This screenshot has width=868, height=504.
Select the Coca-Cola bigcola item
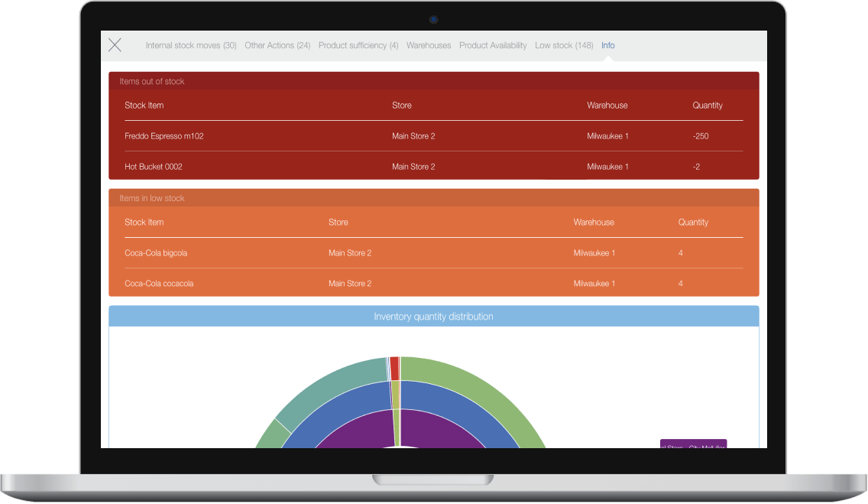pyautogui.click(x=156, y=253)
